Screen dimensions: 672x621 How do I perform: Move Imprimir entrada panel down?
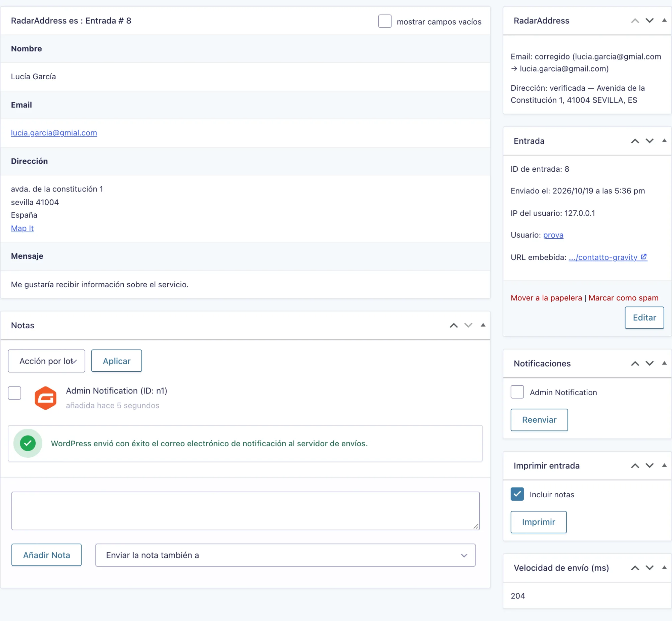click(649, 466)
